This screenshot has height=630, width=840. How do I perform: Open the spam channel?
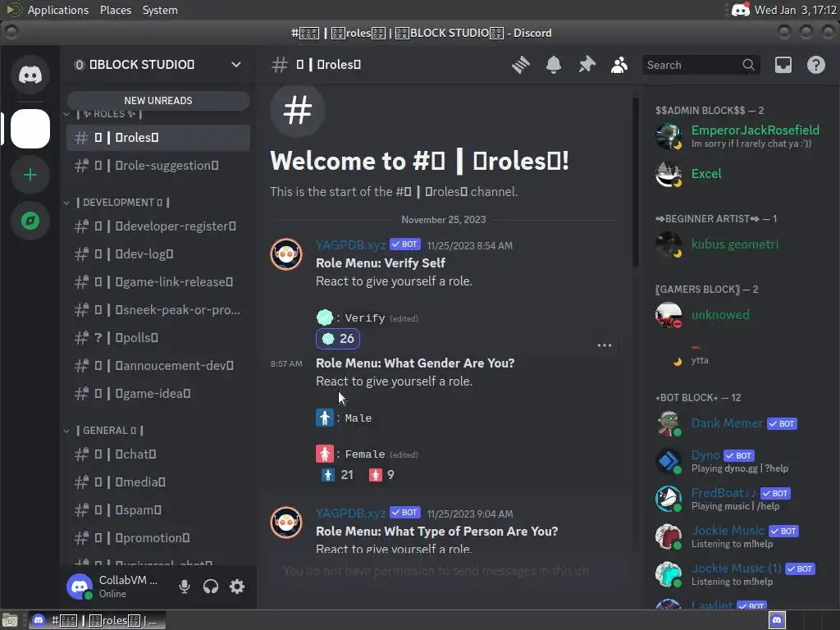click(x=158, y=510)
